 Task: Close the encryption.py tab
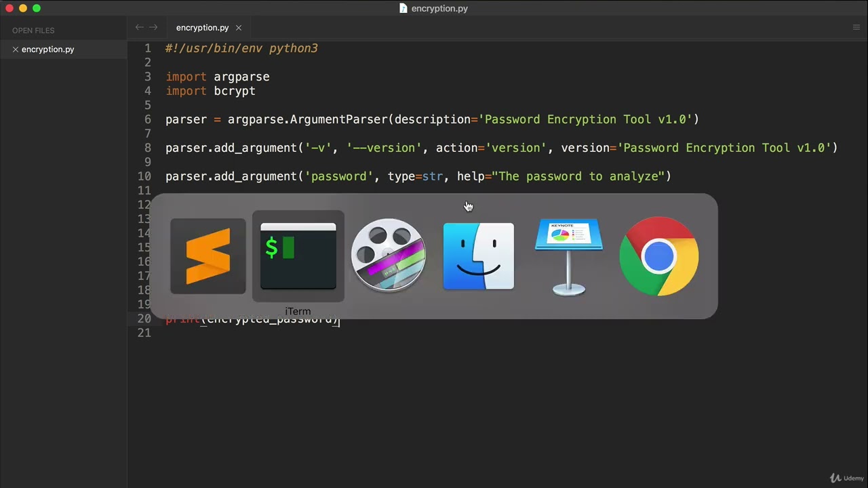pyautogui.click(x=239, y=28)
